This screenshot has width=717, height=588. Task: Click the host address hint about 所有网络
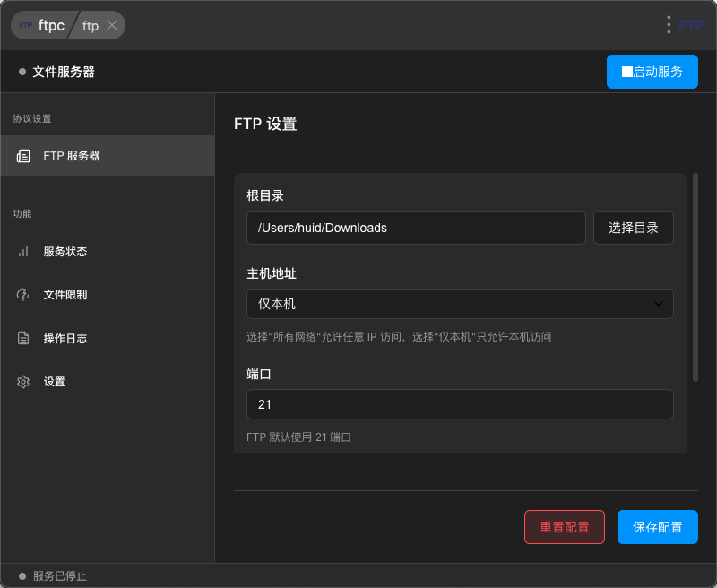click(x=399, y=337)
